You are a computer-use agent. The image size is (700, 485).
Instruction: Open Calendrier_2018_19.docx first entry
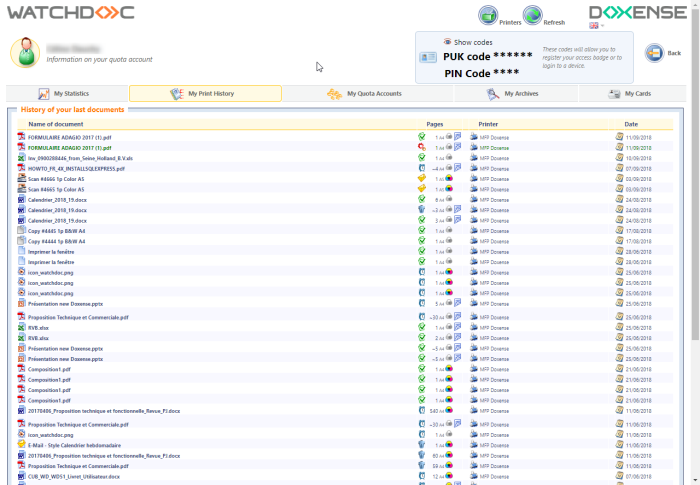pos(57,199)
